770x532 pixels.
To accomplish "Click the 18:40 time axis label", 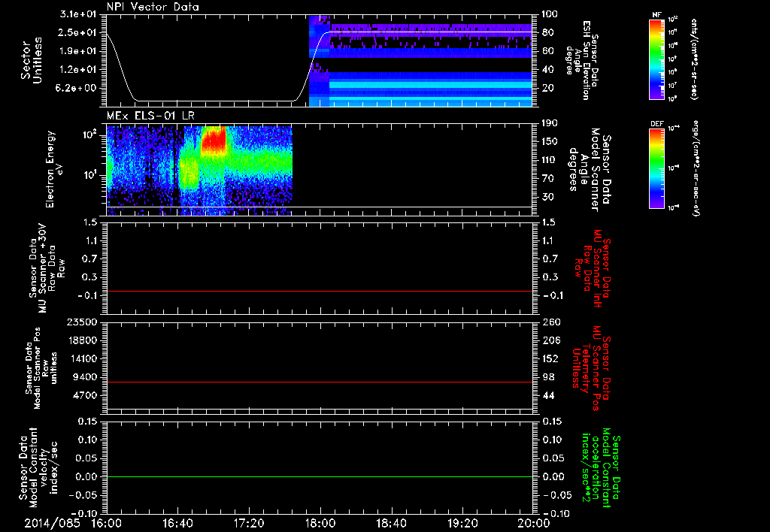I will point(391,523).
